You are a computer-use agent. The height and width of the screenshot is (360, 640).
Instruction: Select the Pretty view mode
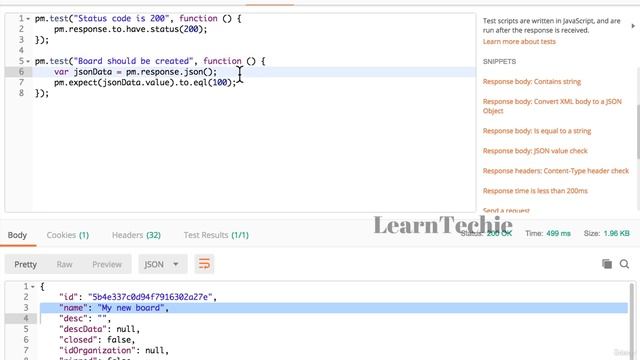click(x=25, y=264)
